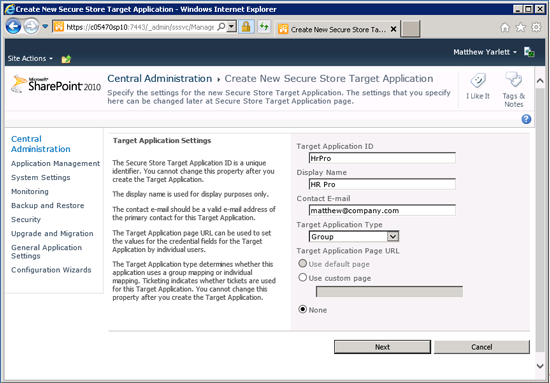The image size is (550, 383).
Task: Click the Cancel button
Action: 482,347
